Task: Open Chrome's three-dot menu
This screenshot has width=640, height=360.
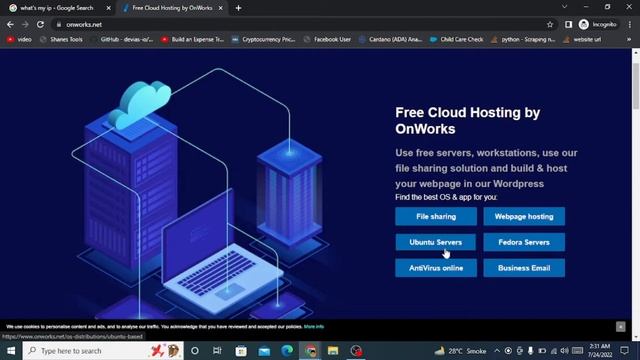Action: [630, 24]
